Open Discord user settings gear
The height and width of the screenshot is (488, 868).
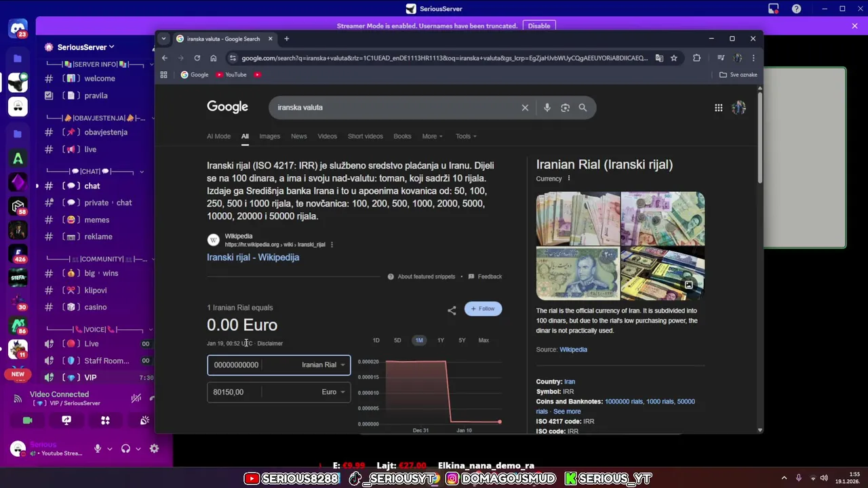point(154,448)
